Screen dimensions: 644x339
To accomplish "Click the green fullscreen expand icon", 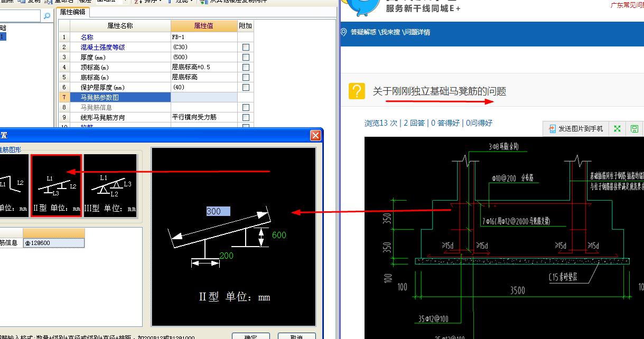I will point(617,128).
